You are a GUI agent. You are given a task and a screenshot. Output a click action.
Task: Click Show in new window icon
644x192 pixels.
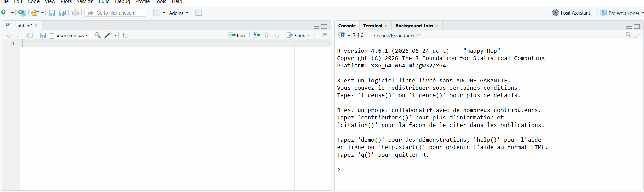pos(30,35)
